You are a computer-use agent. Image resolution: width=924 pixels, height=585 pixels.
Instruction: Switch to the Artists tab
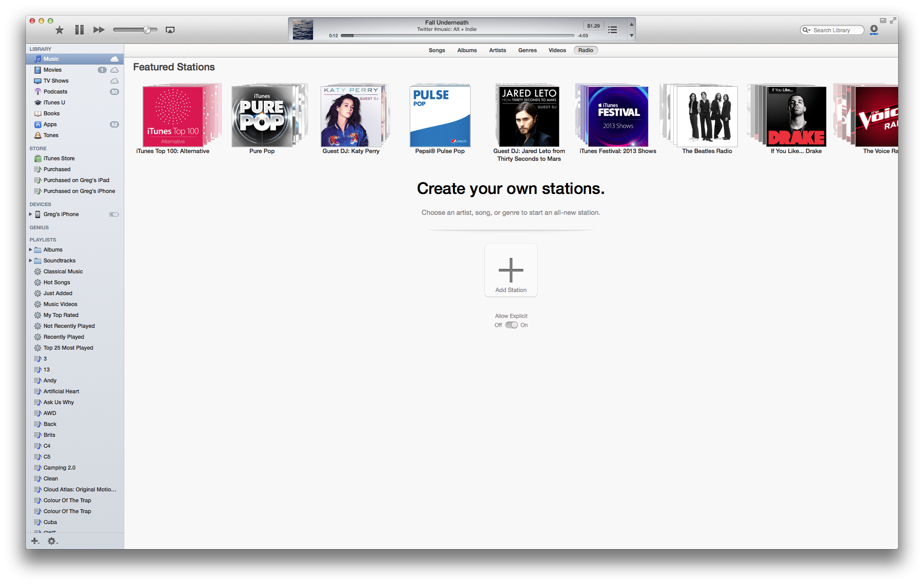coord(497,50)
